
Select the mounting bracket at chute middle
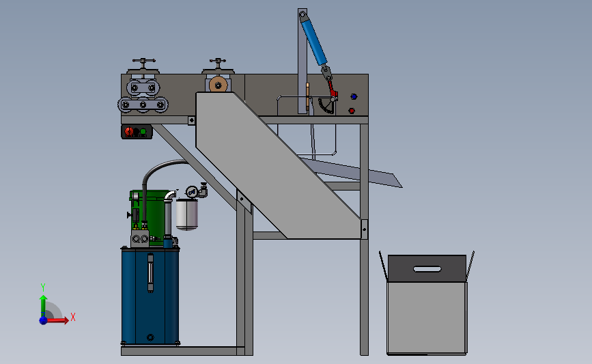pos(244,201)
